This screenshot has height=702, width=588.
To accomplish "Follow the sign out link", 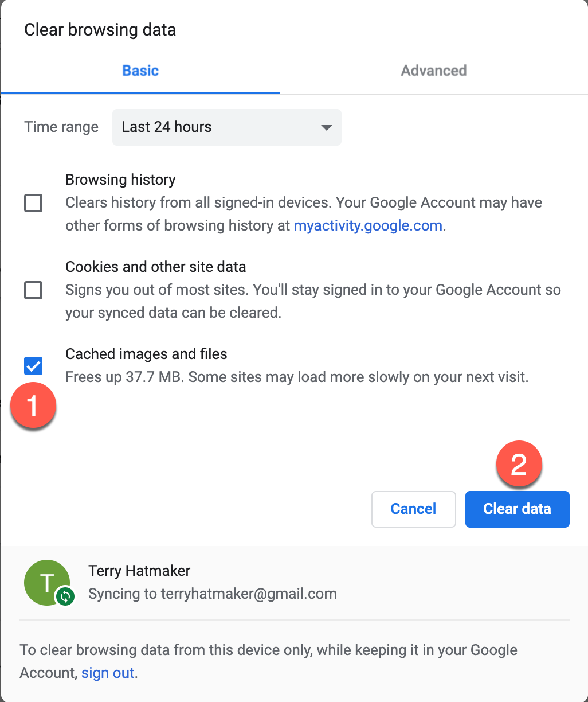I will (x=108, y=673).
